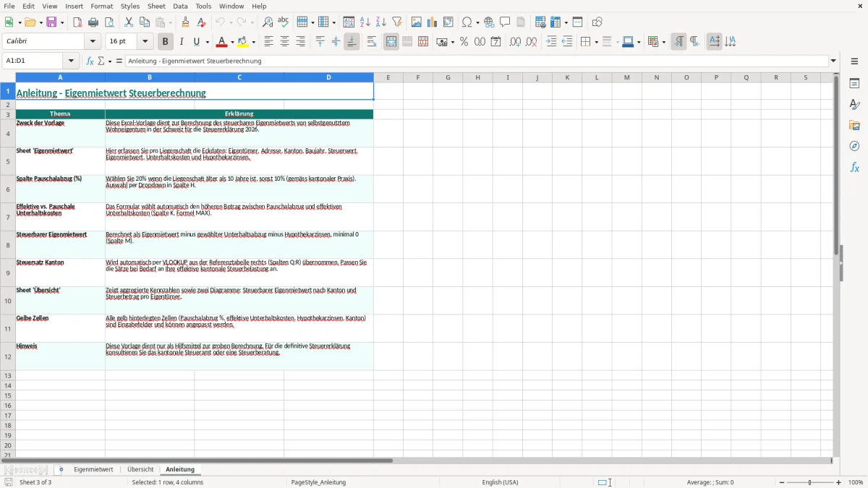Open the Freeze Rows and Columns dropdown arrow
The height and width of the screenshot is (488, 868).
click(566, 22)
